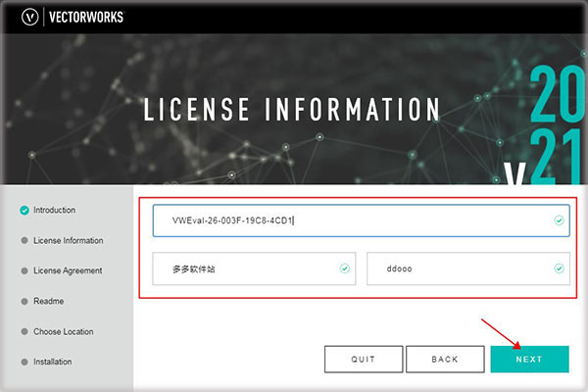Select the License Agreement step

pos(68,270)
